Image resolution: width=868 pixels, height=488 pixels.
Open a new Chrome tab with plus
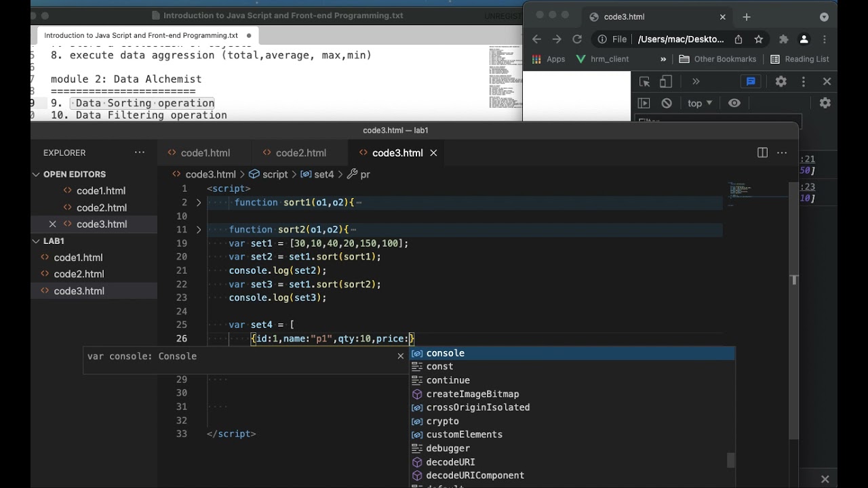[x=747, y=17]
